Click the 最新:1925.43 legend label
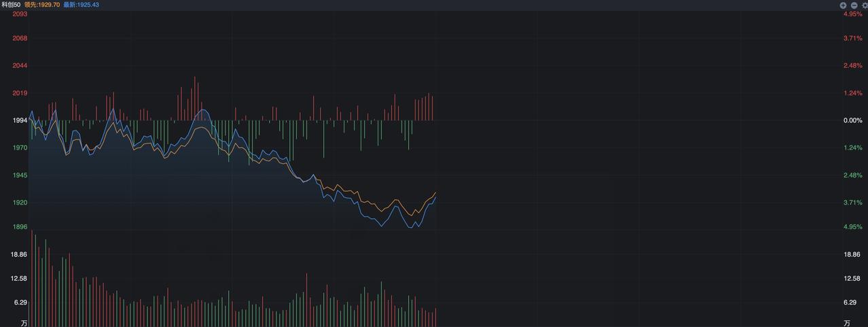This screenshot has width=868, height=327. 81,5
